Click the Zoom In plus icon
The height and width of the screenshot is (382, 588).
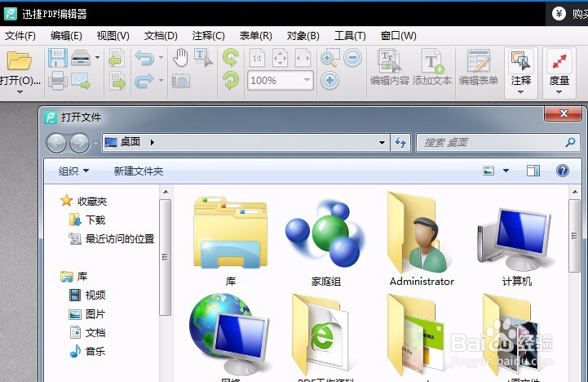pos(330,80)
